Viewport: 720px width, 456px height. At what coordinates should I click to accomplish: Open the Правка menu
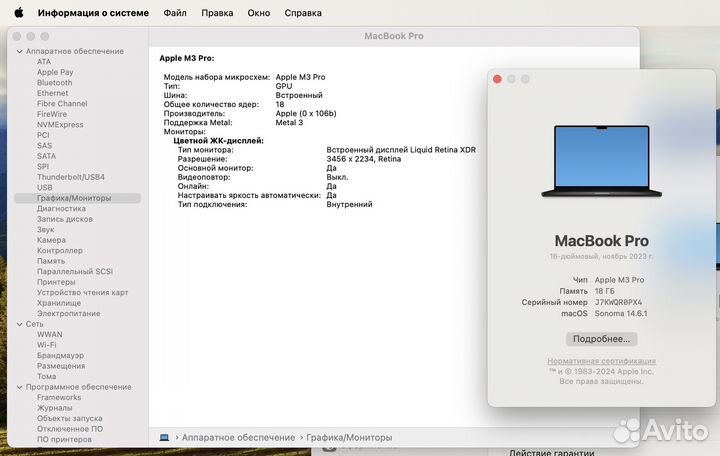point(217,13)
